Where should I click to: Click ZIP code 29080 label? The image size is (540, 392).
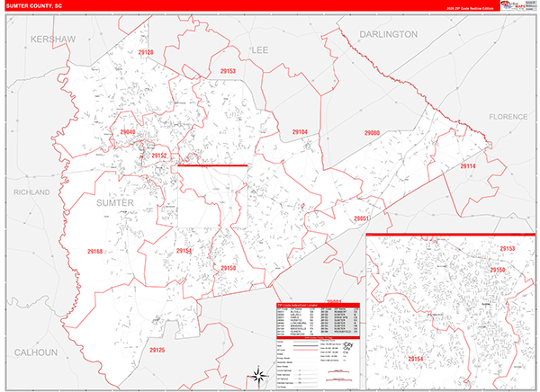372,133
